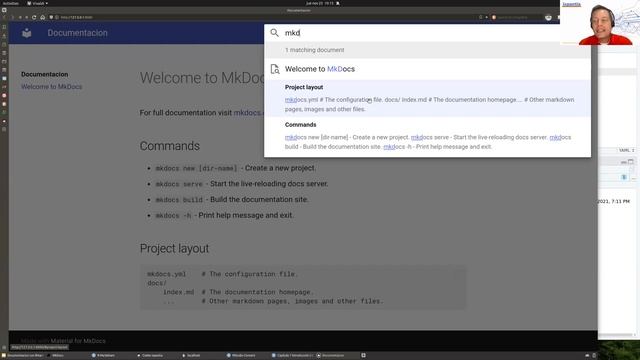The width and height of the screenshot is (640, 360).
Task: Click the "mkdocs build" command list item
Action: 232,200
